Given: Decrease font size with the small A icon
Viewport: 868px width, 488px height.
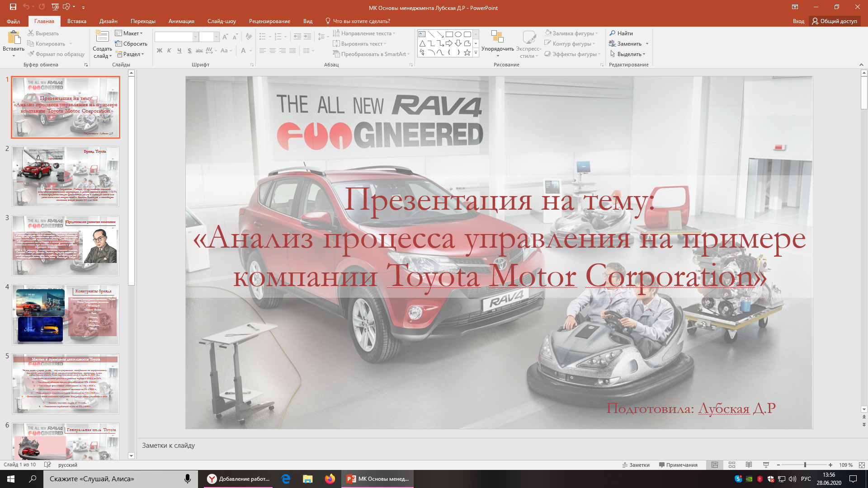Looking at the screenshot, I should [235, 37].
